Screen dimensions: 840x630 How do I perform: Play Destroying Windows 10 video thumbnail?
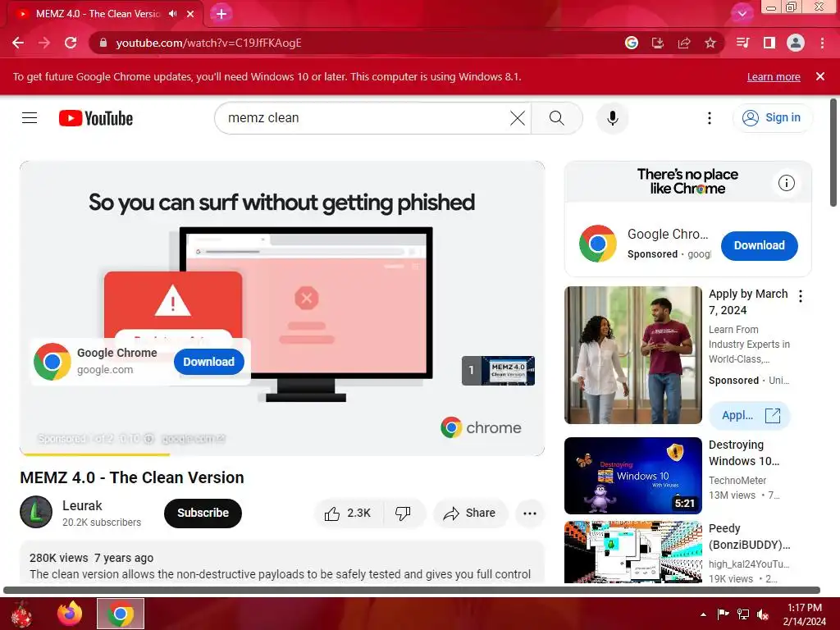pos(633,476)
